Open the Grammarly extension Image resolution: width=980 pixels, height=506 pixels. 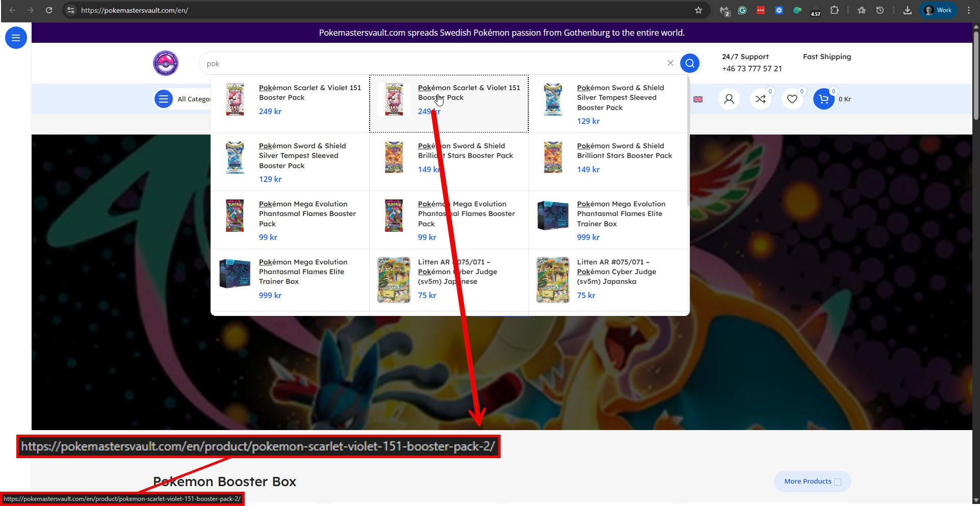[742, 10]
